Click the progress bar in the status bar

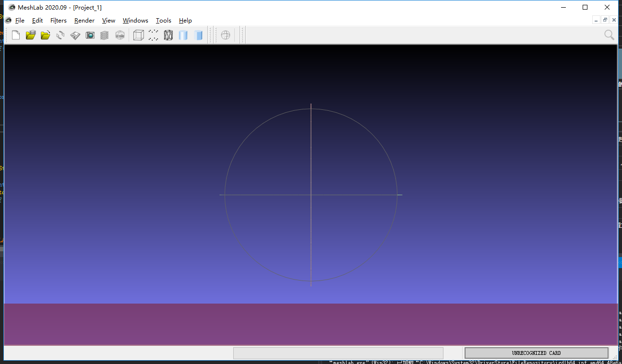(x=338, y=352)
